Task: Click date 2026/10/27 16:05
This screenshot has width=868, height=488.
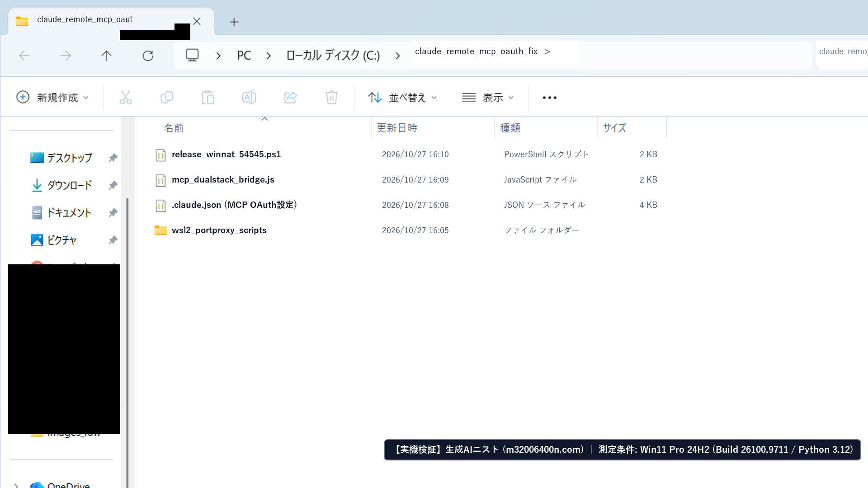Action: (415, 230)
